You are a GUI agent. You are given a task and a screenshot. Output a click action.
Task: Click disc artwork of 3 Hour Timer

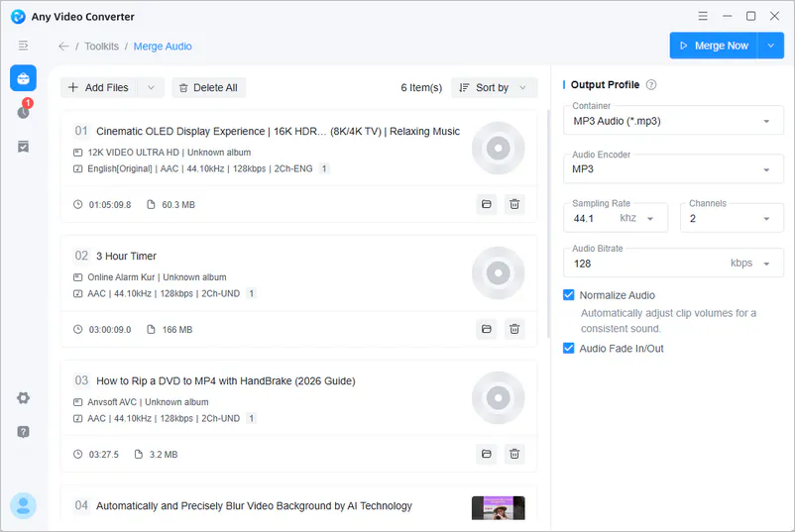[499, 273]
